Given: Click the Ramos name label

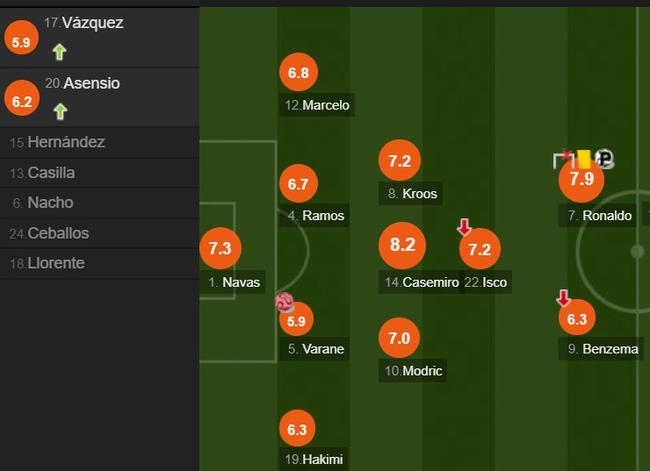Looking at the screenshot, I should [x=322, y=215].
